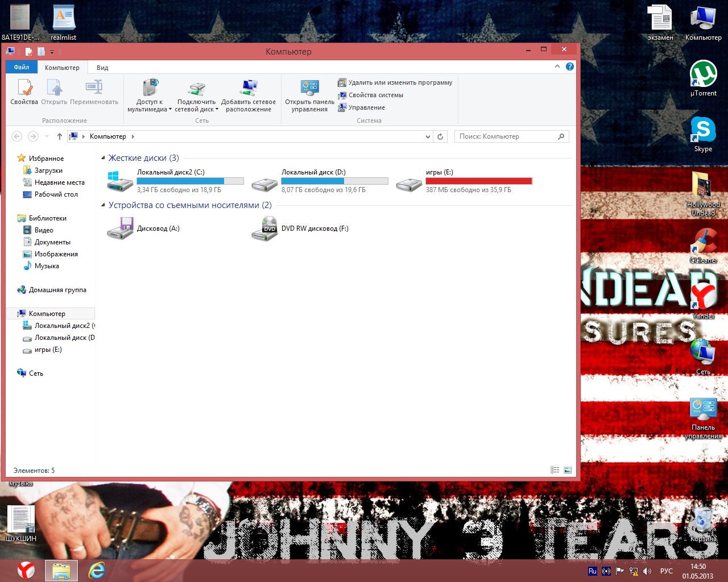Click the red E: drive usage bar

(479, 181)
